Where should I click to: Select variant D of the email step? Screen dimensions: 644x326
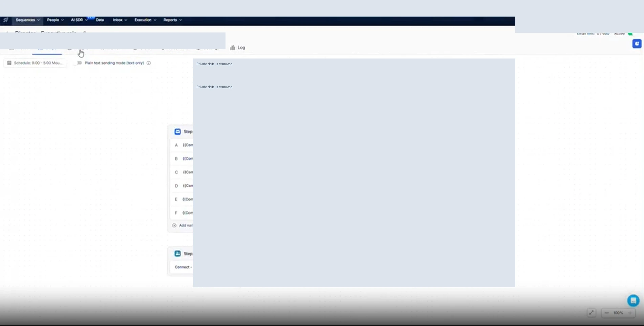point(181,186)
